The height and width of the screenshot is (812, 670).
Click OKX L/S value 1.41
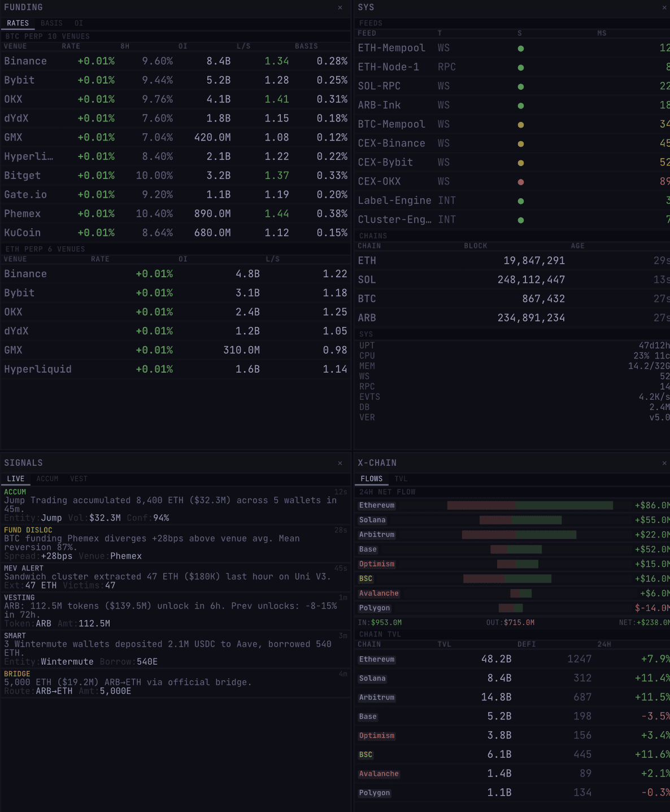(x=277, y=99)
